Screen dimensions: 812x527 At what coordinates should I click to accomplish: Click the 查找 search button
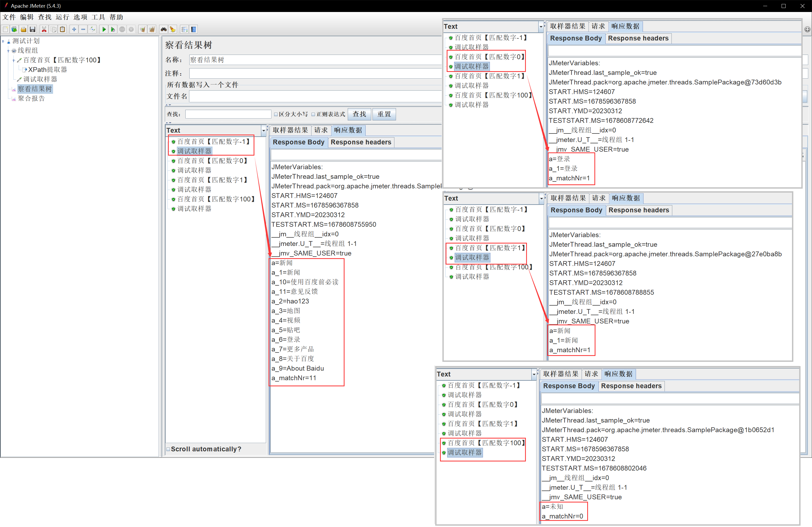click(359, 114)
